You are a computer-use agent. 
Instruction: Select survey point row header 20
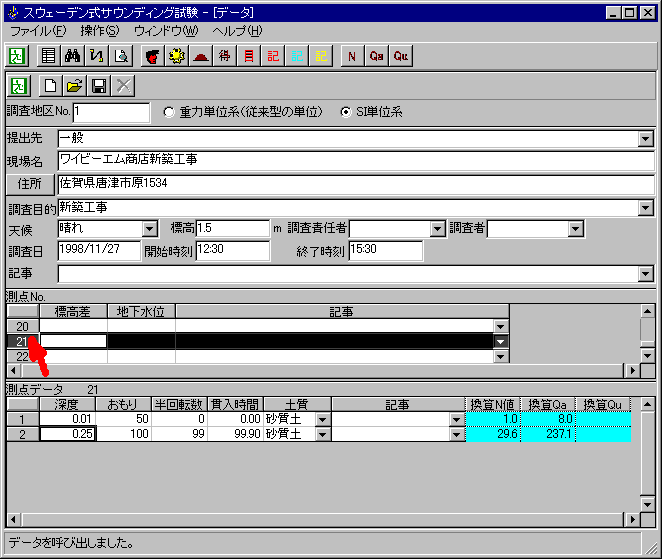click(x=22, y=326)
